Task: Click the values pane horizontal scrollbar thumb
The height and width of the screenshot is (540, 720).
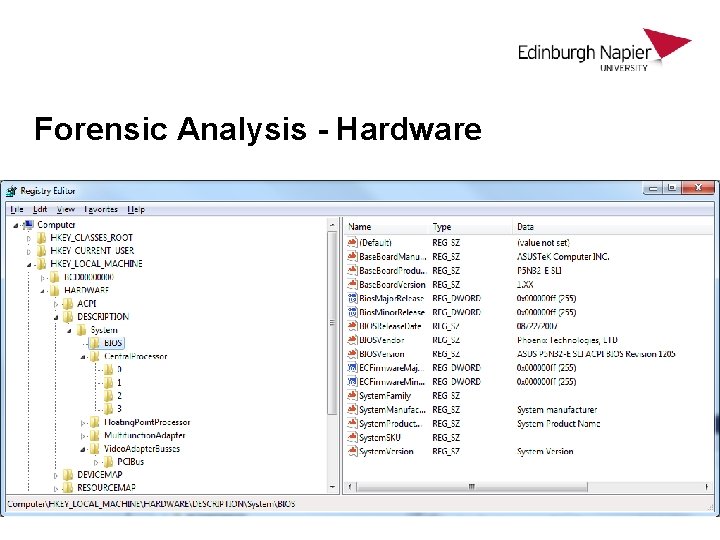Action: [472, 487]
